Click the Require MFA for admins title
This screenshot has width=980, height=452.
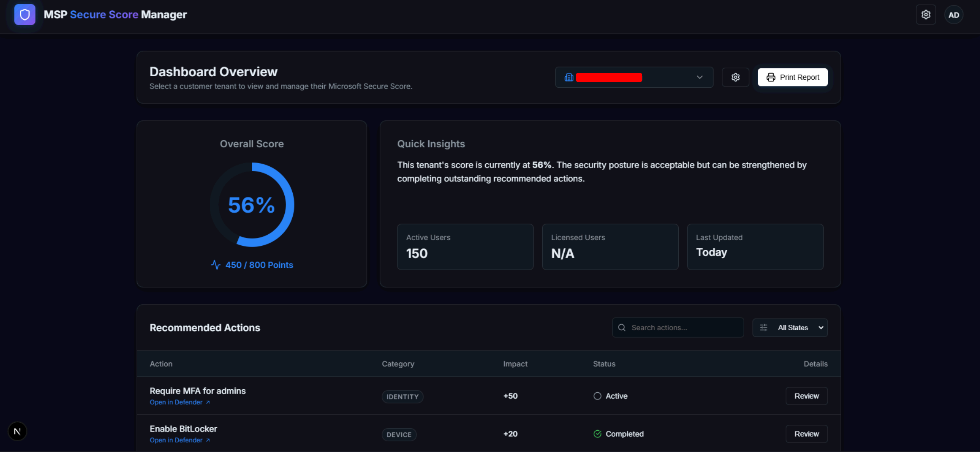(198, 391)
